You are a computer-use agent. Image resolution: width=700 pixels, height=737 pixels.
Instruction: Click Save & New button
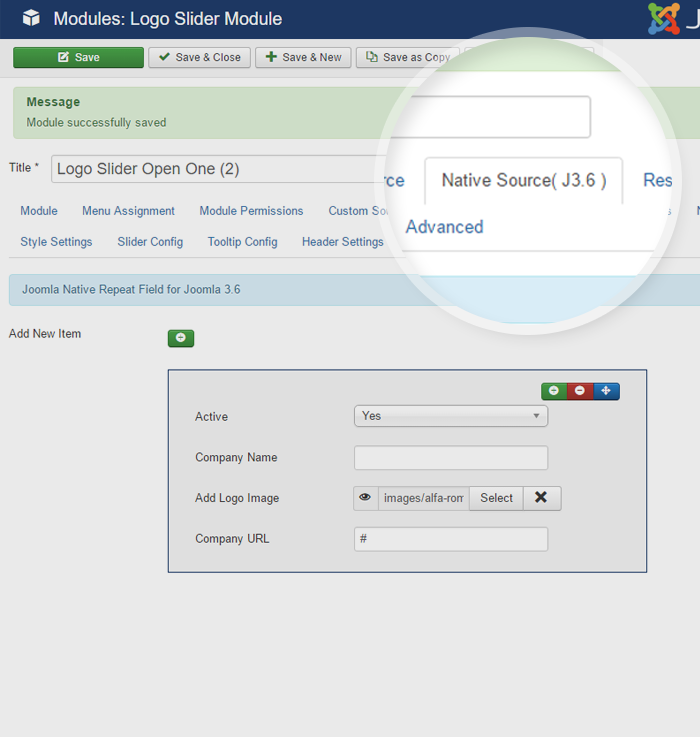tap(303, 57)
